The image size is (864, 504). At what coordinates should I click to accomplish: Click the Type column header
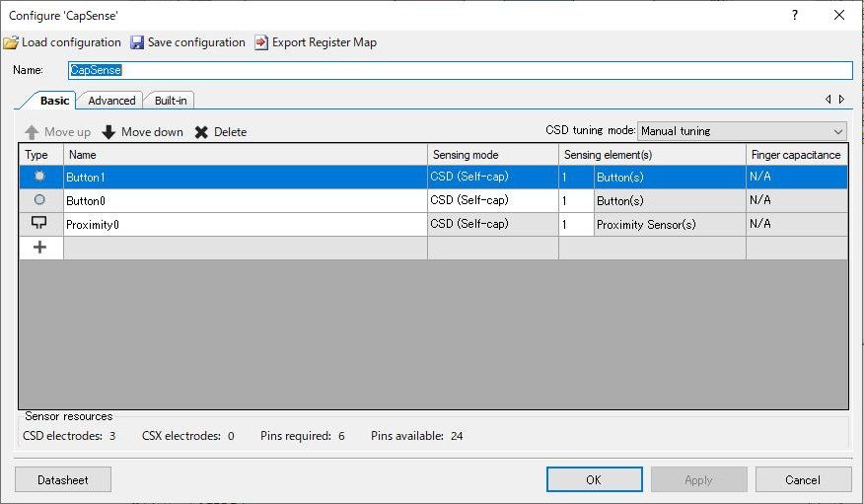click(x=41, y=155)
